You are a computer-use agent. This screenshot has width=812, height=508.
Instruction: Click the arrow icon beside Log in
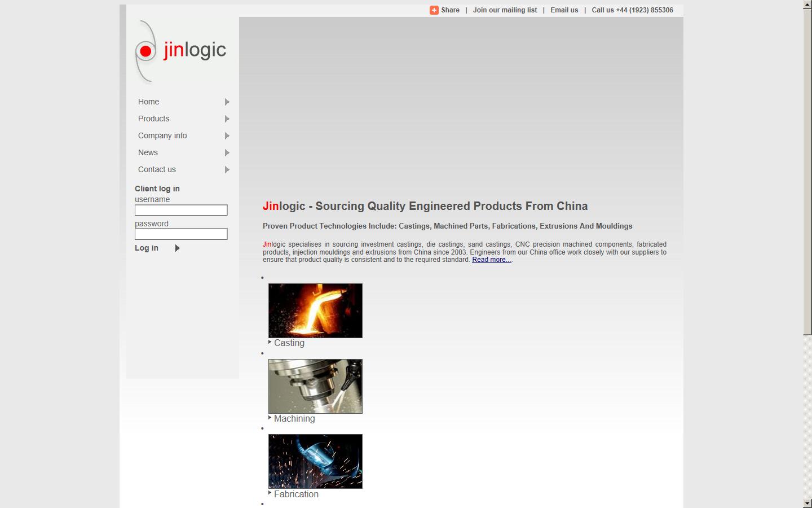coord(177,248)
